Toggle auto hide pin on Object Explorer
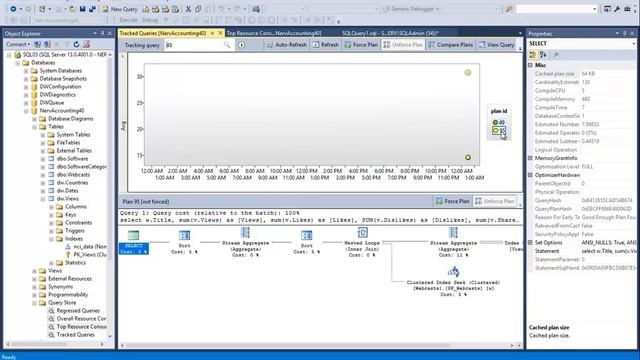640x360 pixels. tap(102, 33)
